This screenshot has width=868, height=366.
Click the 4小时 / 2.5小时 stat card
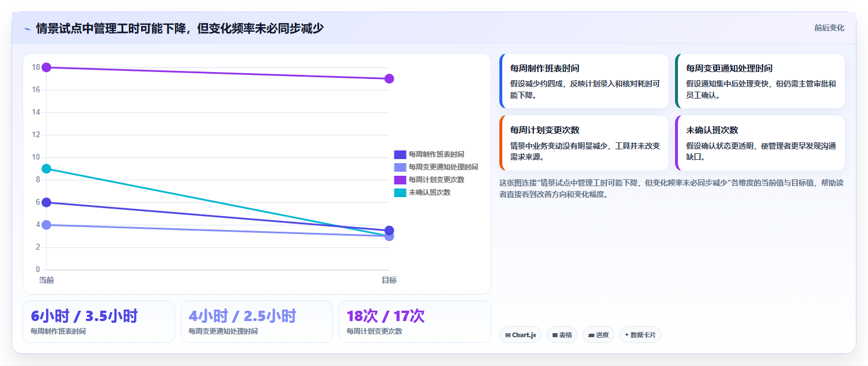257,322
